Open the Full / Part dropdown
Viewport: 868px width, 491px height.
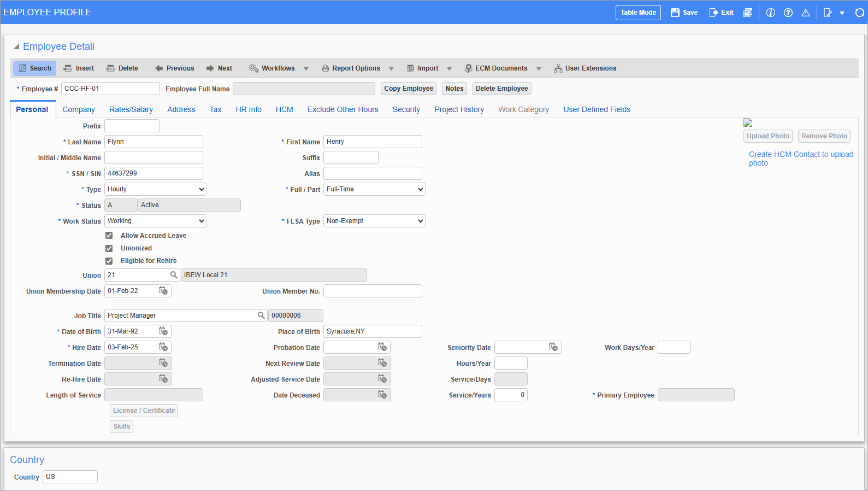click(x=374, y=189)
